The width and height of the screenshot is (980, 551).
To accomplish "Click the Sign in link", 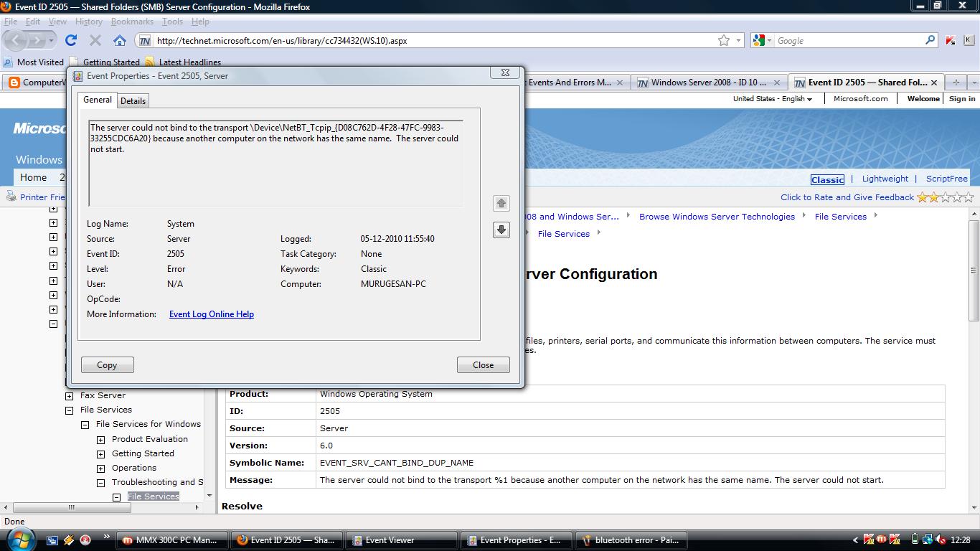I will click(x=962, y=99).
